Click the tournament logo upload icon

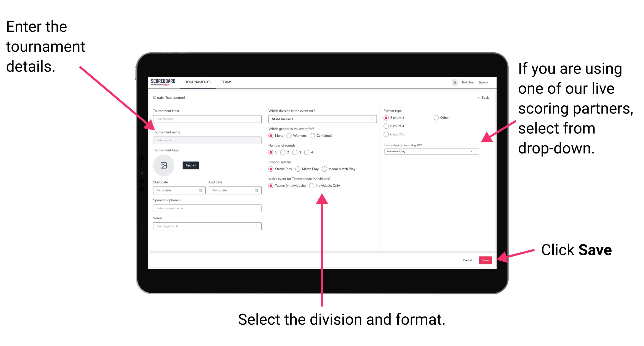[164, 166]
